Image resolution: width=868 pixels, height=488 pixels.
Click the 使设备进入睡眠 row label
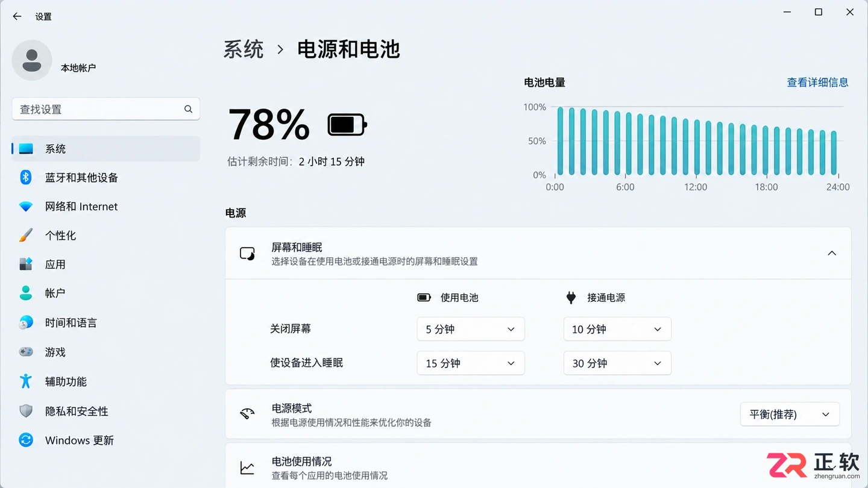306,363
